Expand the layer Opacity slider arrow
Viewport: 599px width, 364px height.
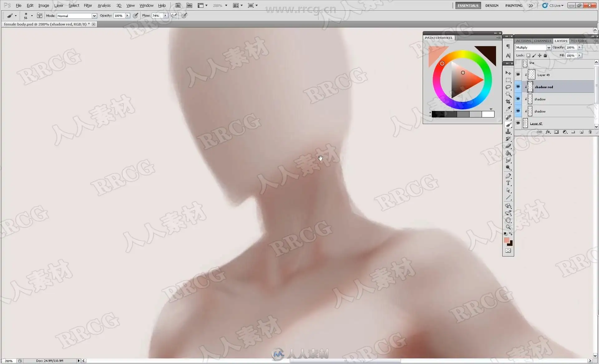579,48
